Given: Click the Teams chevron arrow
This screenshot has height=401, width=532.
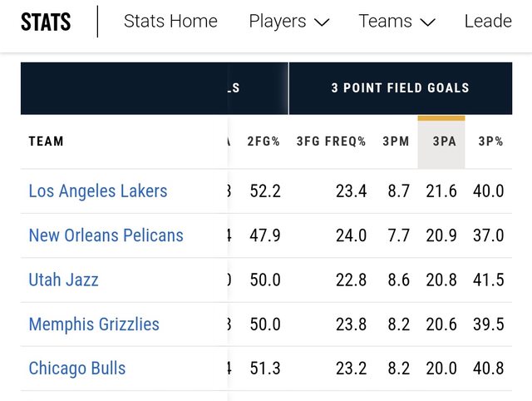Looking at the screenshot, I should (x=427, y=22).
